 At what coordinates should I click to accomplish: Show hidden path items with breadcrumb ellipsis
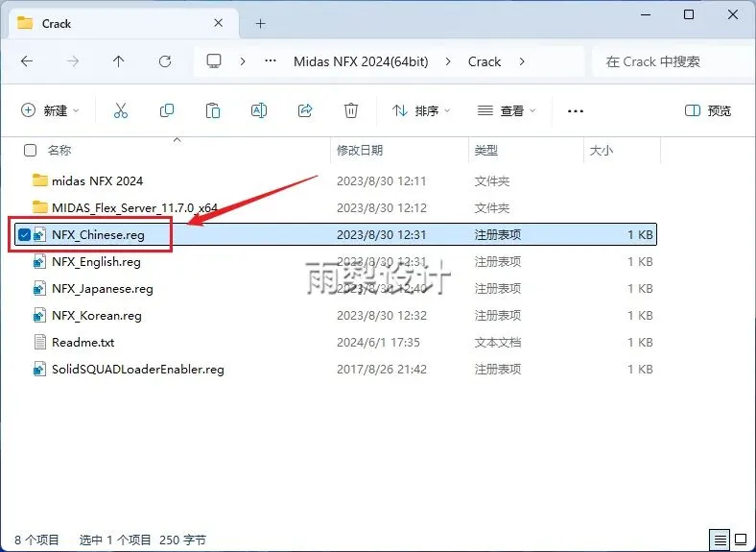271,61
